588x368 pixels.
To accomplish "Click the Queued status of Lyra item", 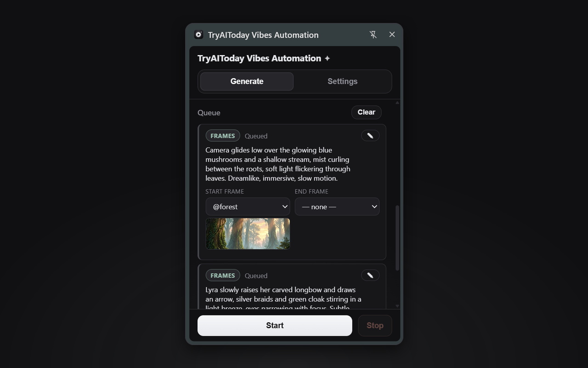I will pos(256,276).
